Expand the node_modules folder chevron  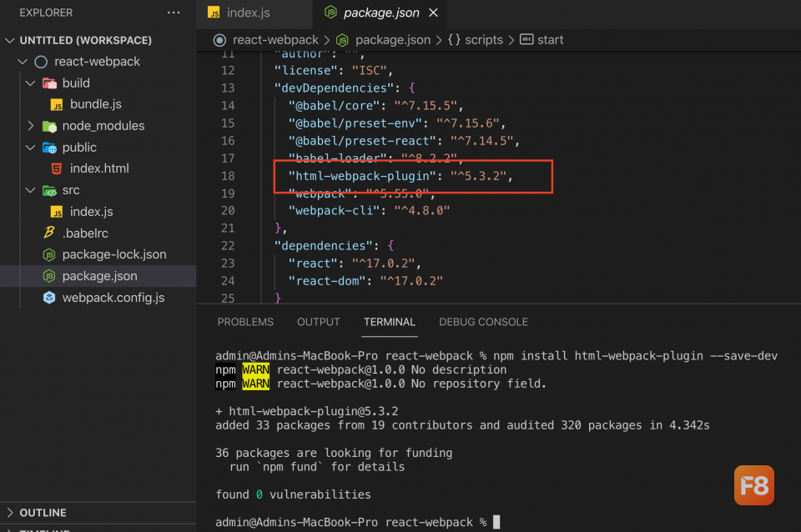click(x=31, y=126)
